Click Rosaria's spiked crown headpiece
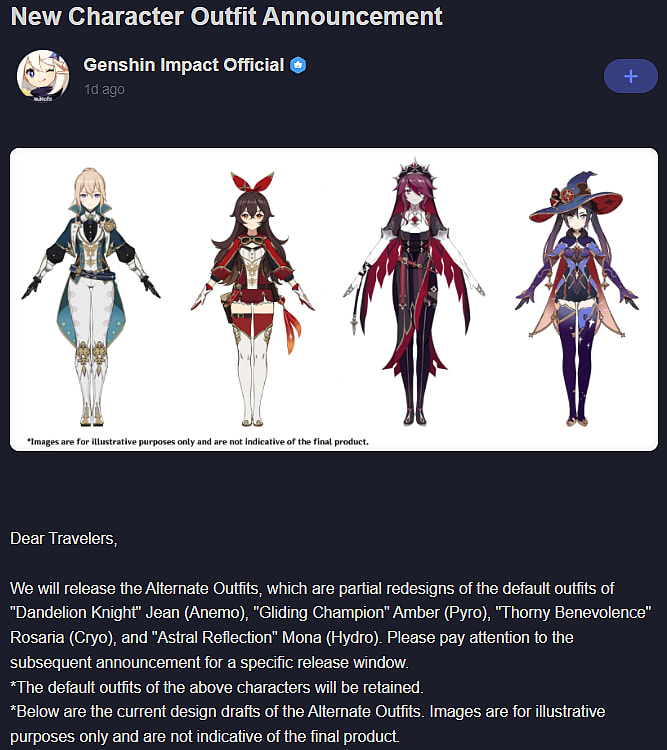This screenshot has width=667, height=750. (414, 171)
